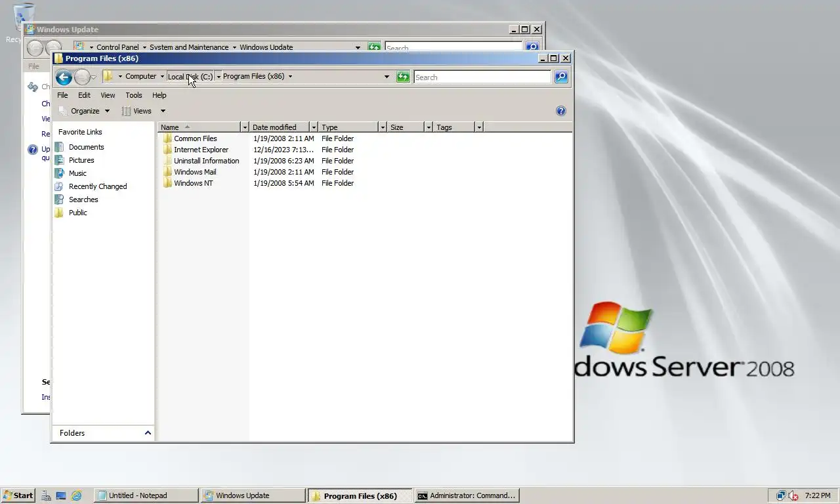Click Local Disk (C:) breadcrumb
Image resolution: width=840 pixels, height=504 pixels.
[190, 77]
